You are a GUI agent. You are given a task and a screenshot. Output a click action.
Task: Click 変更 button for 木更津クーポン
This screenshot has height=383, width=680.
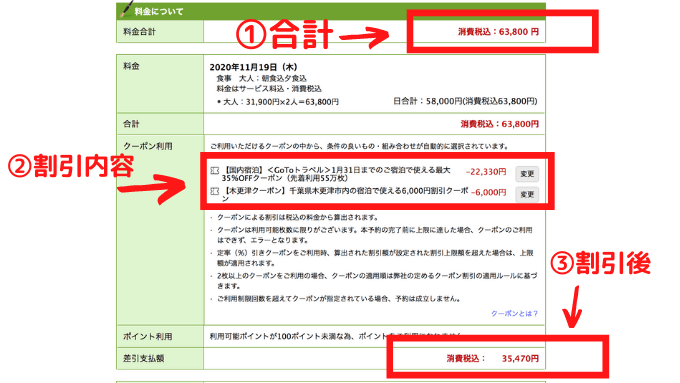tap(527, 194)
